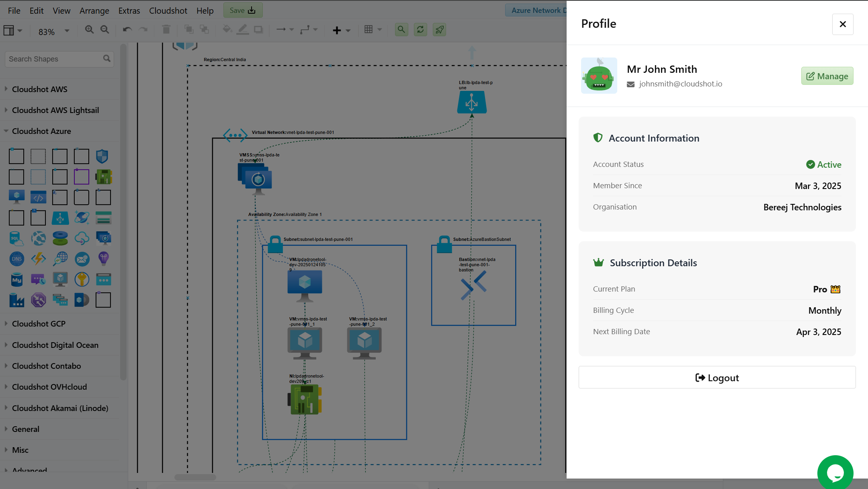Open the Waypoints style dropdown
This screenshot has height=489, width=868.
coord(309,29)
